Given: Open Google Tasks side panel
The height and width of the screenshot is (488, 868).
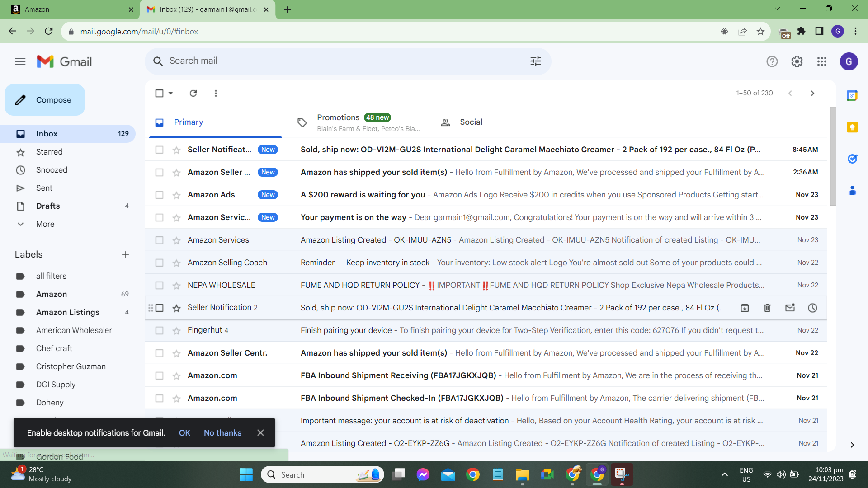Looking at the screenshot, I should click(852, 159).
